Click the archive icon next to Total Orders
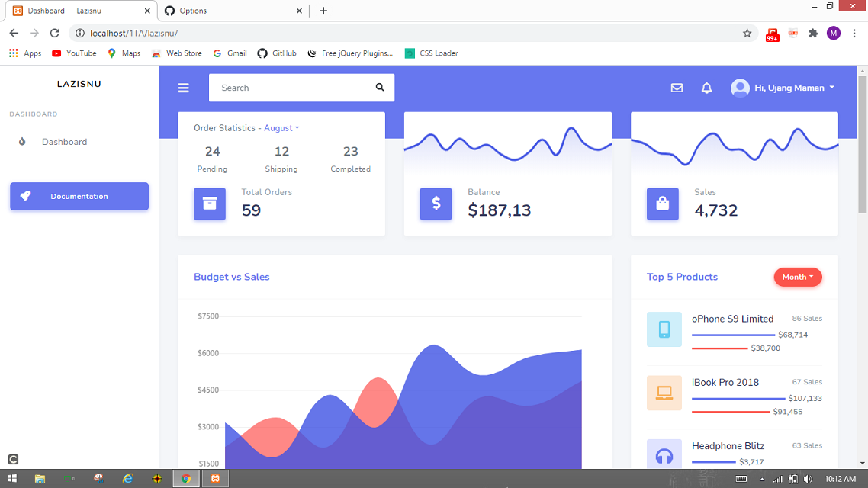 pyautogui.click(x=209, y=204)
